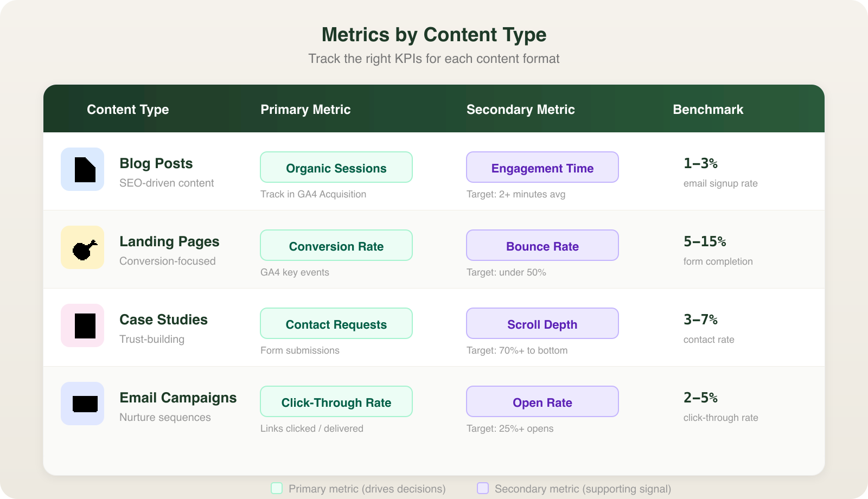Click the Blog Posts document icon

pyautogui.click(x=82, y=169)
